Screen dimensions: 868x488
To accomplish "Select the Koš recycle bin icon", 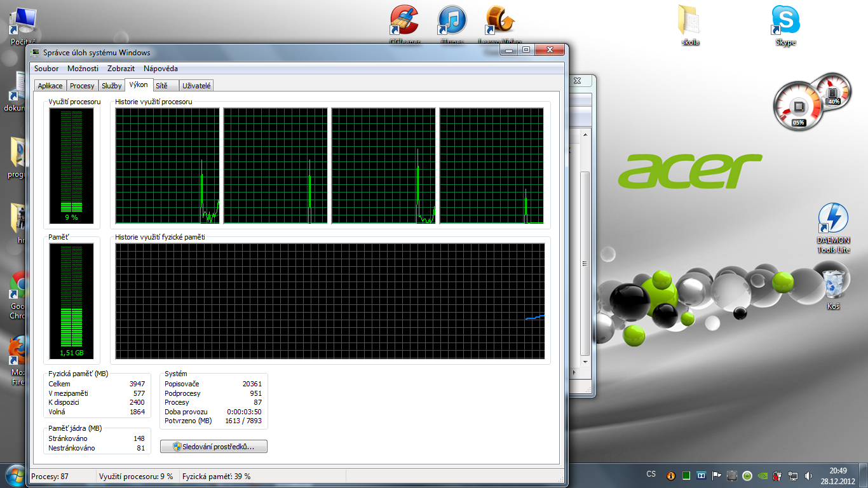I will 834,289.
